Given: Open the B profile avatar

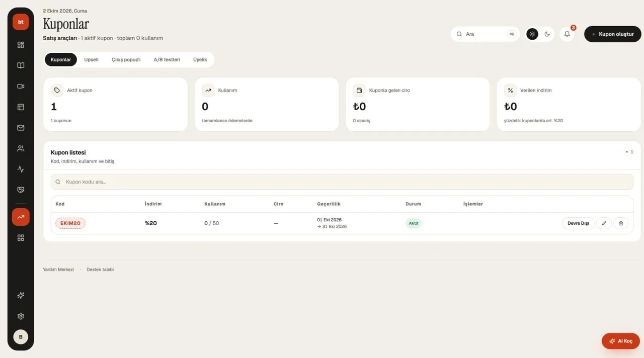Looking at the screenshot, I should click(21, 337).
